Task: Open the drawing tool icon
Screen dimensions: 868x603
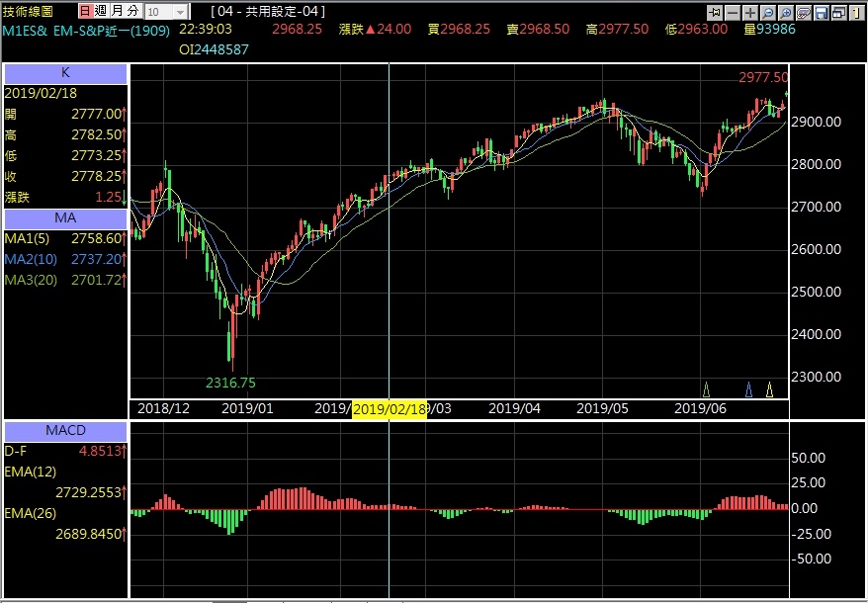Action: 803,12
